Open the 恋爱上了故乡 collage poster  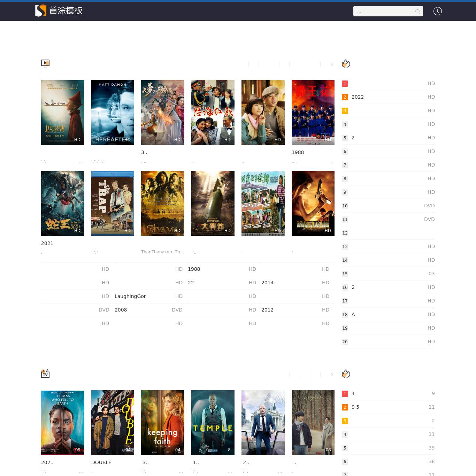point(263,204)
